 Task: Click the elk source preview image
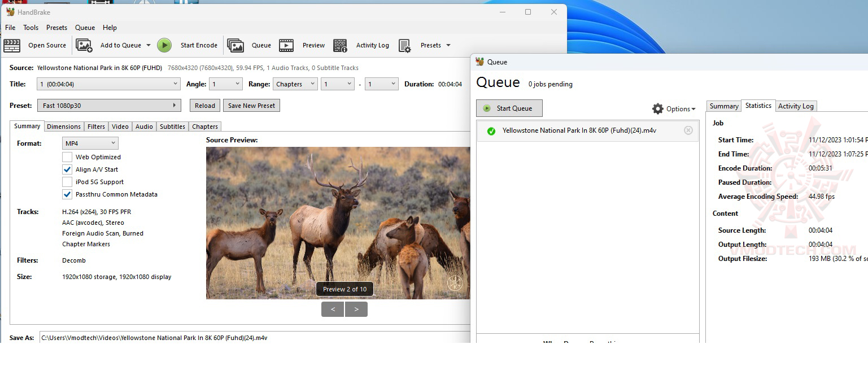coord(338,223)
